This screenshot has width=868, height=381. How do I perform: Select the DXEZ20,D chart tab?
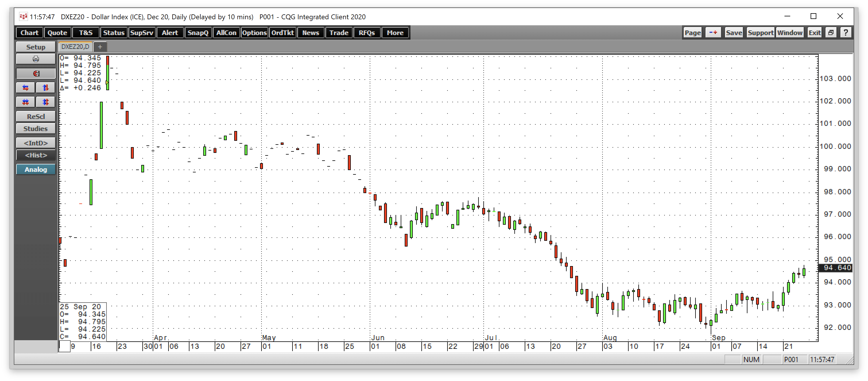coord(75,47)
